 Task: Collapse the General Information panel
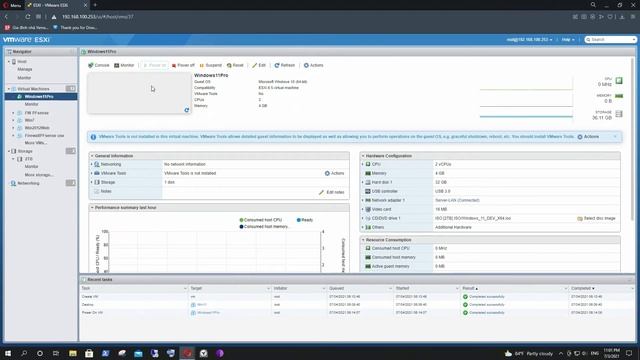tap(92, 156)
